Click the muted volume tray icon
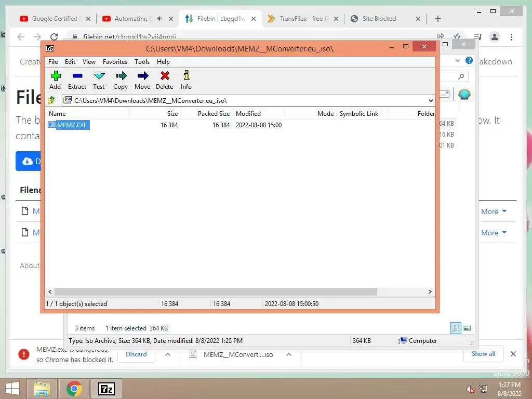The width and height of the screenshot is (532, 399). click(x=470, y=389)
